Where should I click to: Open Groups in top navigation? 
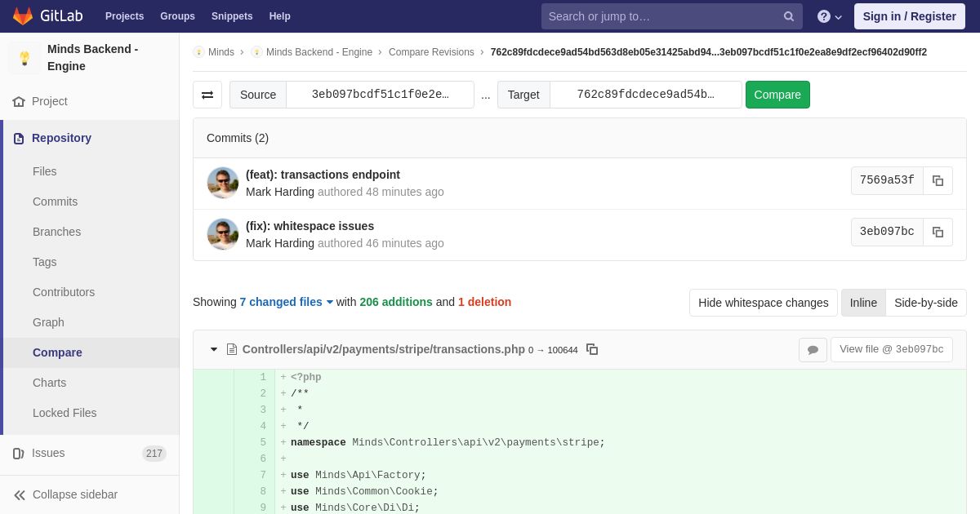[x=177, y=16]
